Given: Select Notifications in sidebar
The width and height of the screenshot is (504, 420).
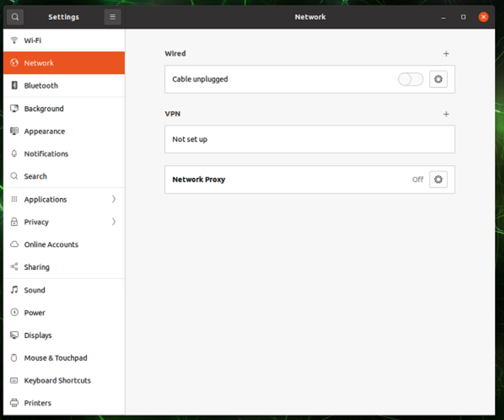Looking at the screenshot, I should [x=64, y=154].
